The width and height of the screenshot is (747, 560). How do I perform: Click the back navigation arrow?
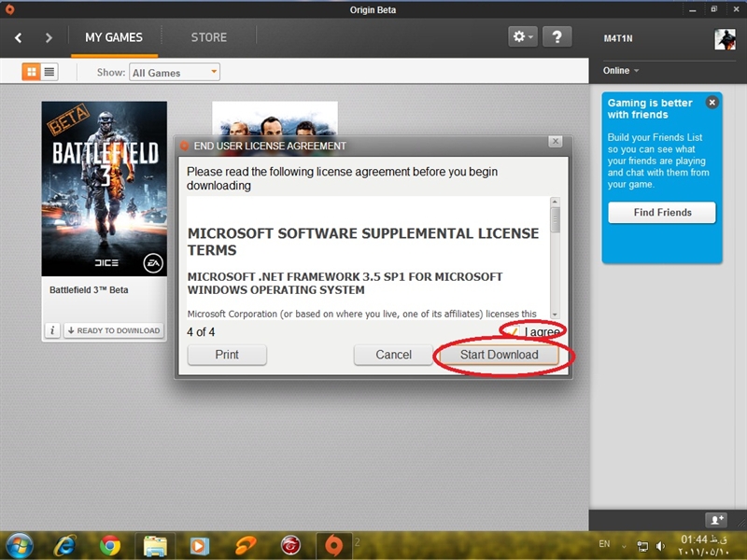(x=19, y=38)
